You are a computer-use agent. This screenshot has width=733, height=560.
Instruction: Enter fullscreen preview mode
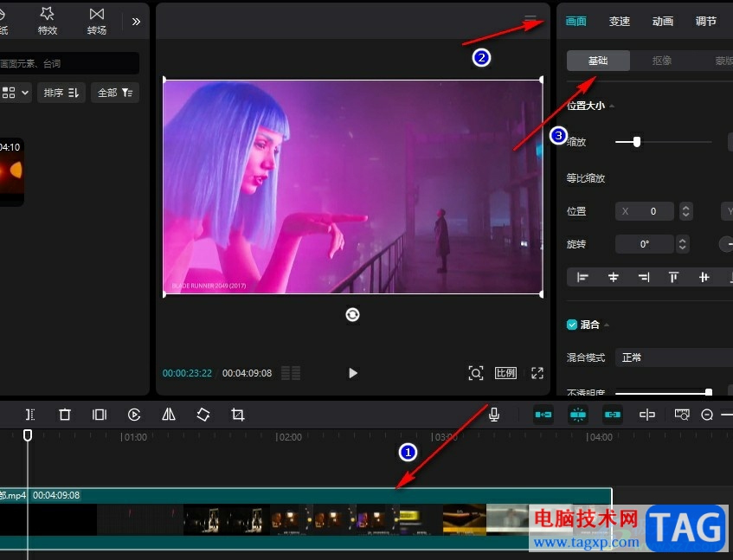pyautogui.click(x=537, y=373)
